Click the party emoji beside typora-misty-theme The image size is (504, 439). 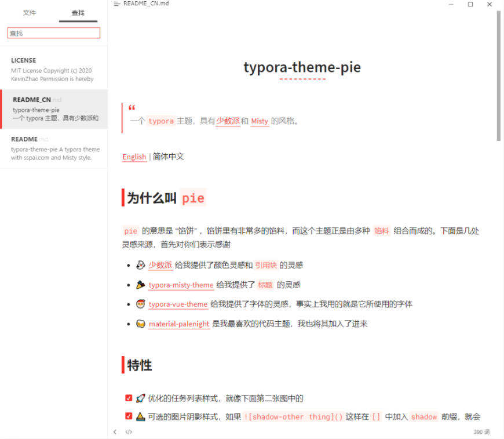tap(140, 285)
